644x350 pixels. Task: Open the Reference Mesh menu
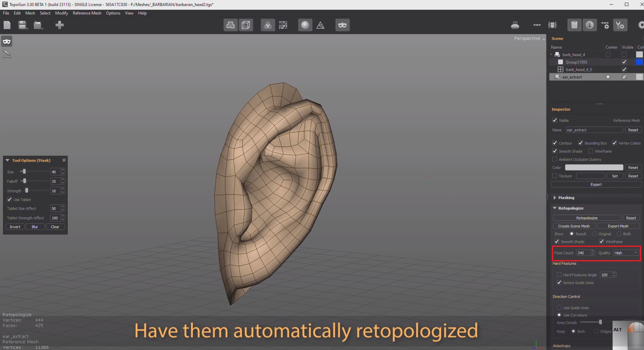click(x=87, y=13)
